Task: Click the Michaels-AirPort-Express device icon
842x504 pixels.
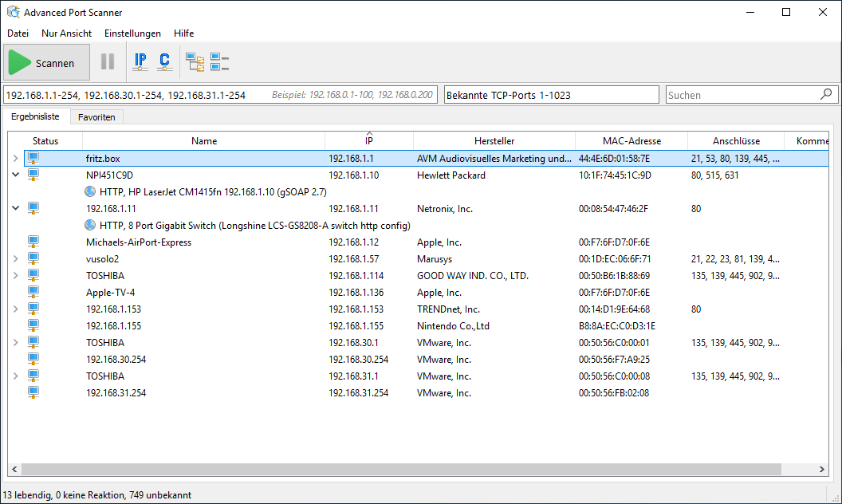Action: pos(33,242)
